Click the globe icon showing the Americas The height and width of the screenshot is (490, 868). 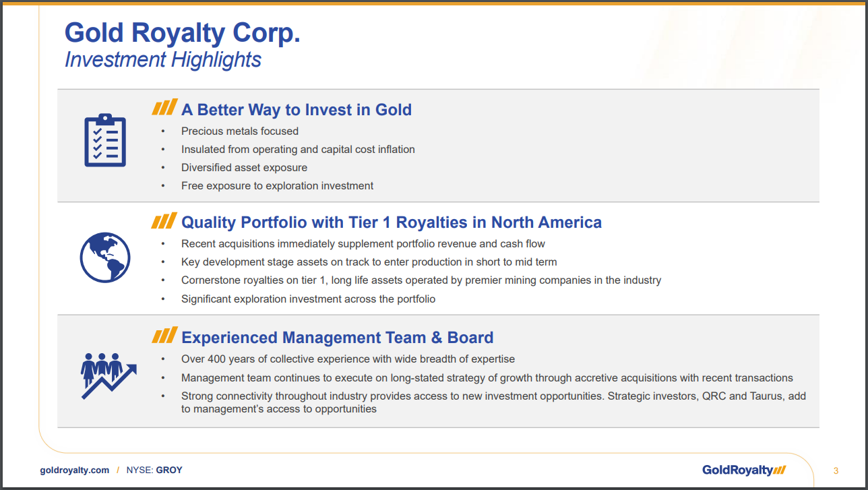pos(104,257)
